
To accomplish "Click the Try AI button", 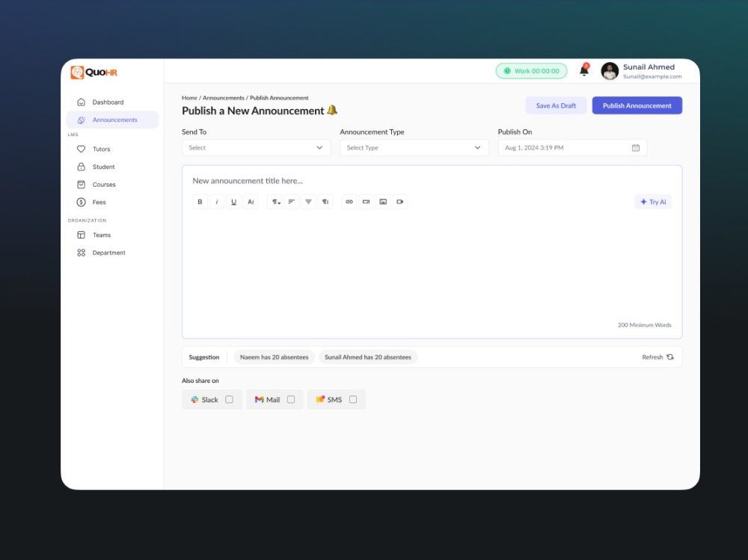I will [x=652, y=202].
